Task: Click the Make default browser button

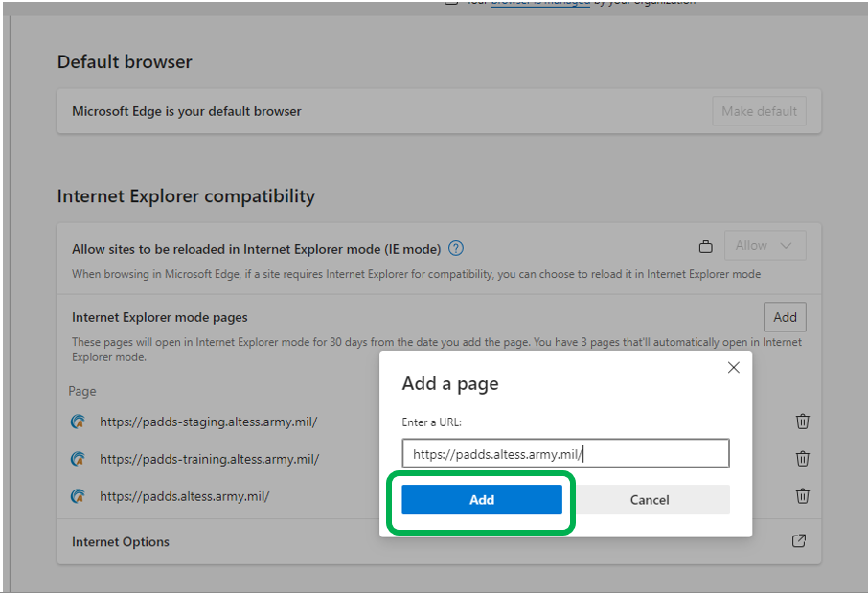Action: pyautogui.click(x=759, y=110)
